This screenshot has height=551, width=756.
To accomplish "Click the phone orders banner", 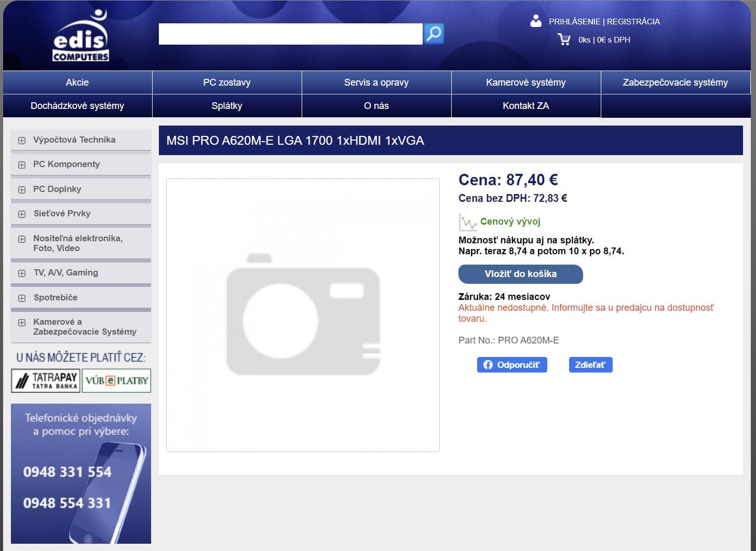I will coord(81,474).
